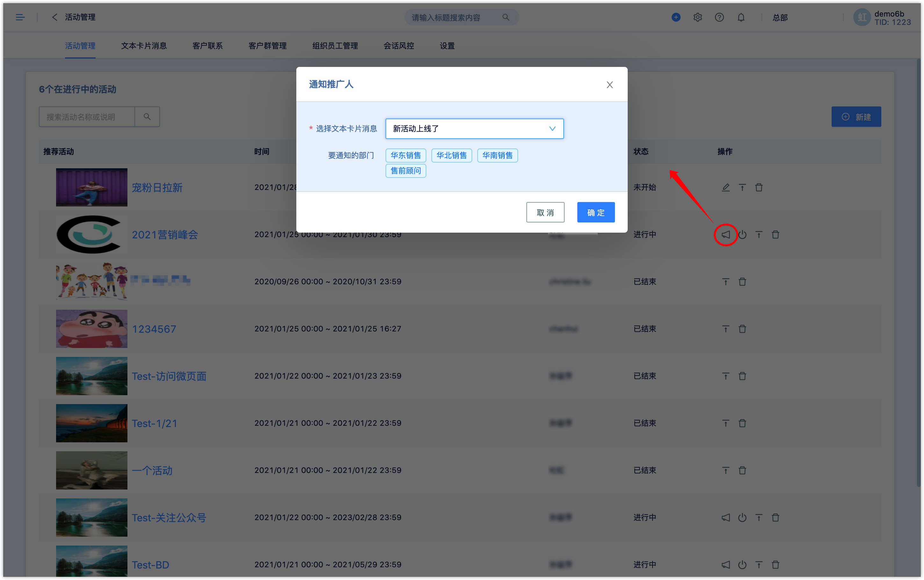Click the 1234567 activity thumbnail
Screen dimensions: 924x580
(x=92, y=329)
